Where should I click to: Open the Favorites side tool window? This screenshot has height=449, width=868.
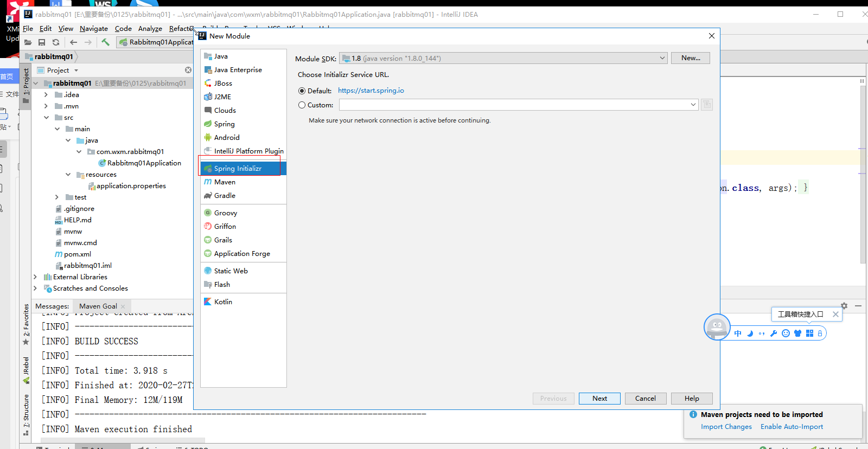pos(26,324)
